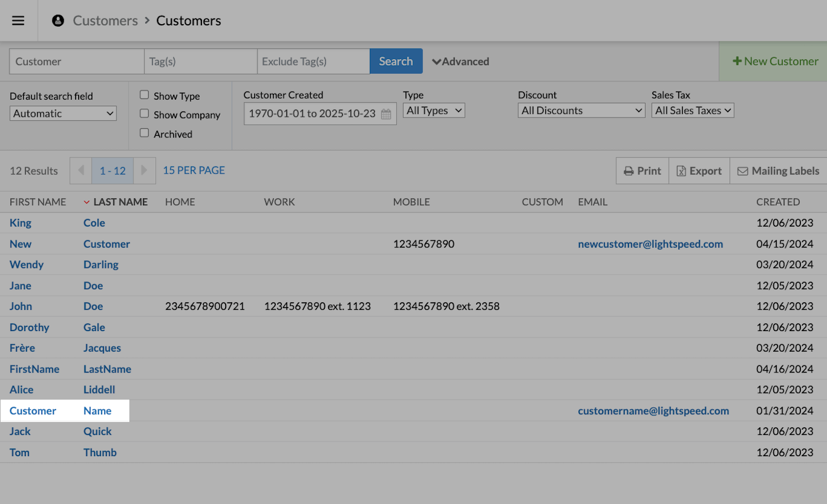
Task: Collapse the Advanced search options
Action: click(461, 61)
